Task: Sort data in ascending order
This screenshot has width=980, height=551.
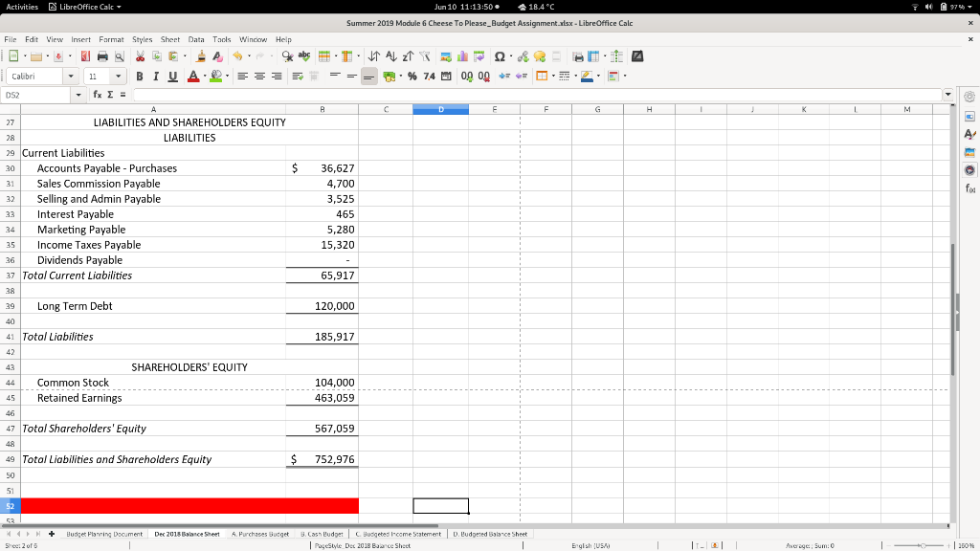Action: [x=390, y=56]
